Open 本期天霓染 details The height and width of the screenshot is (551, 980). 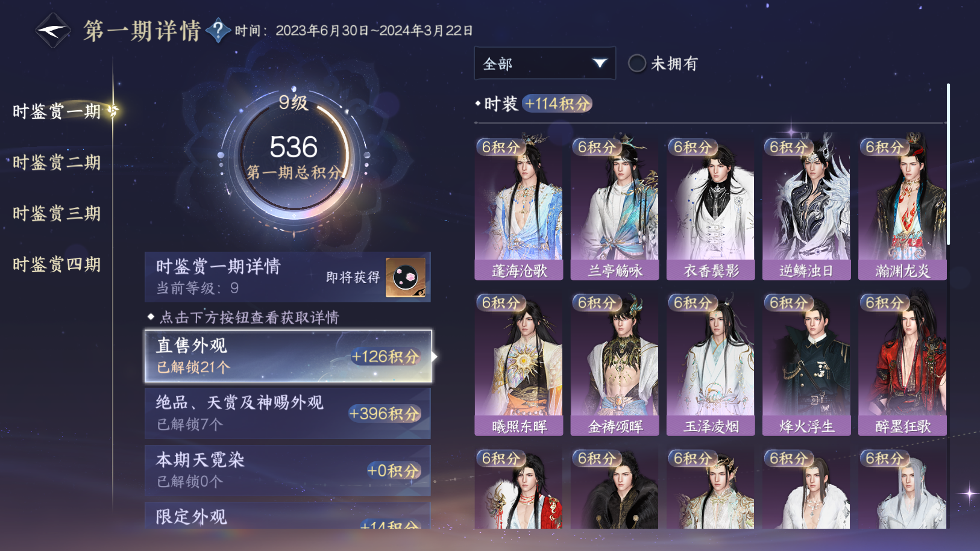click(287, 470)
